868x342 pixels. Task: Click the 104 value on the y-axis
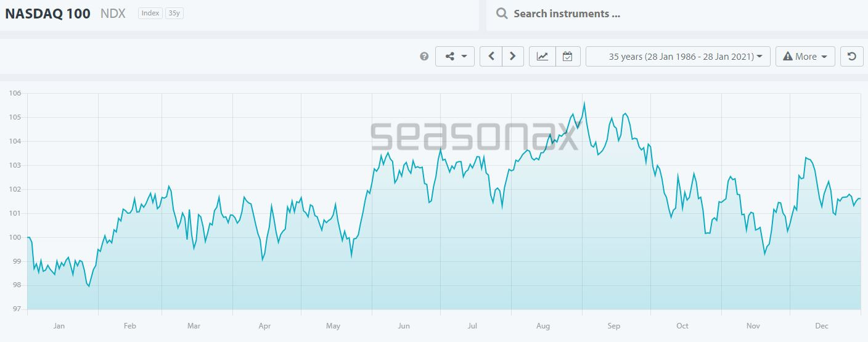click(x=15, y=141)
